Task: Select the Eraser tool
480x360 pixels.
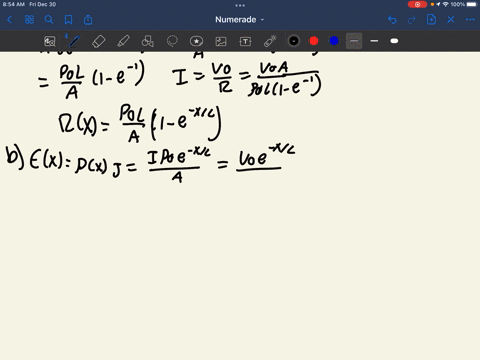Action: click(98, 41)
